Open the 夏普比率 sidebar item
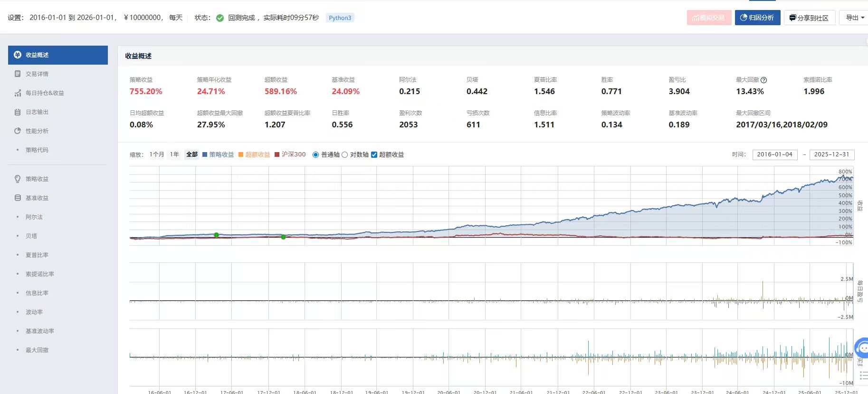The image size is (868, 394). (x=37, y=255)
